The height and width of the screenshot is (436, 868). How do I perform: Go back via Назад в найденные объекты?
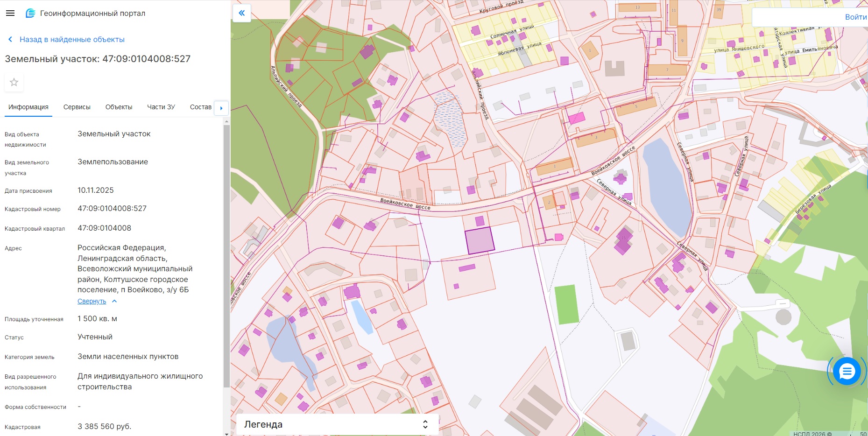[72, 39]
